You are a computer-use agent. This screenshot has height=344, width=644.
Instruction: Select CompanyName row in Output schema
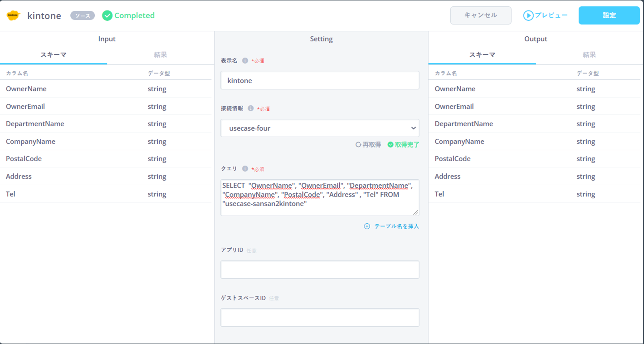click(x=534, y=142)
